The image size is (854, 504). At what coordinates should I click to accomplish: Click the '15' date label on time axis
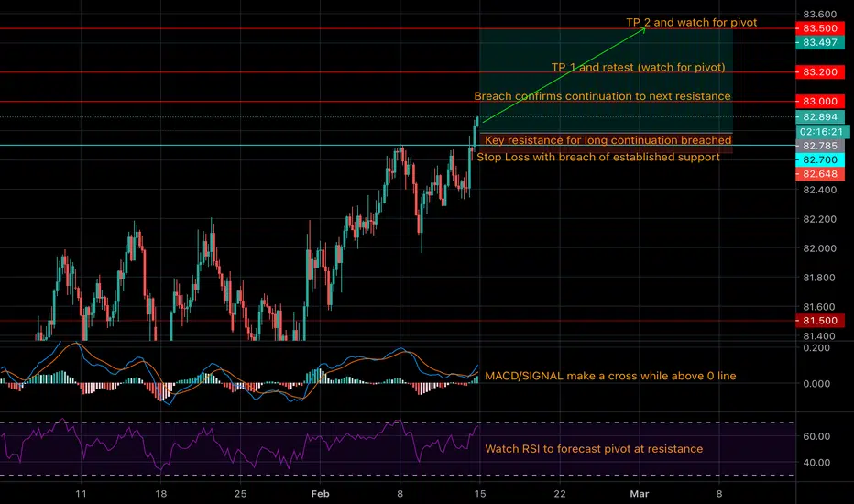click(480, 494)
